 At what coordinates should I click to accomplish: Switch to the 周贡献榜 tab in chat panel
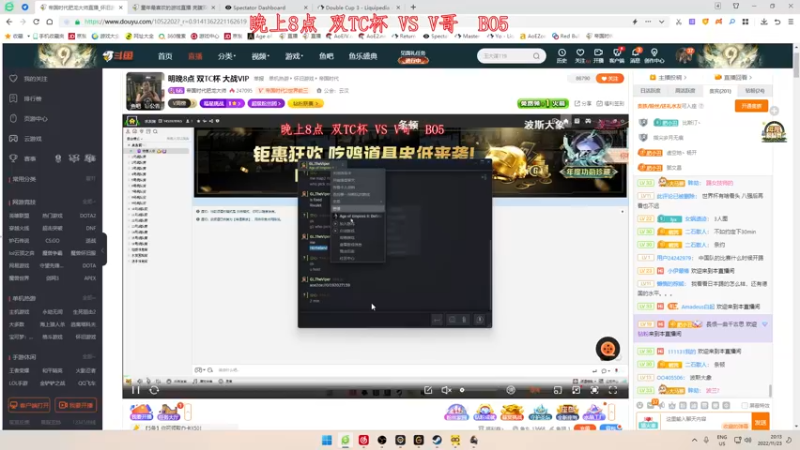click(685, 91)
